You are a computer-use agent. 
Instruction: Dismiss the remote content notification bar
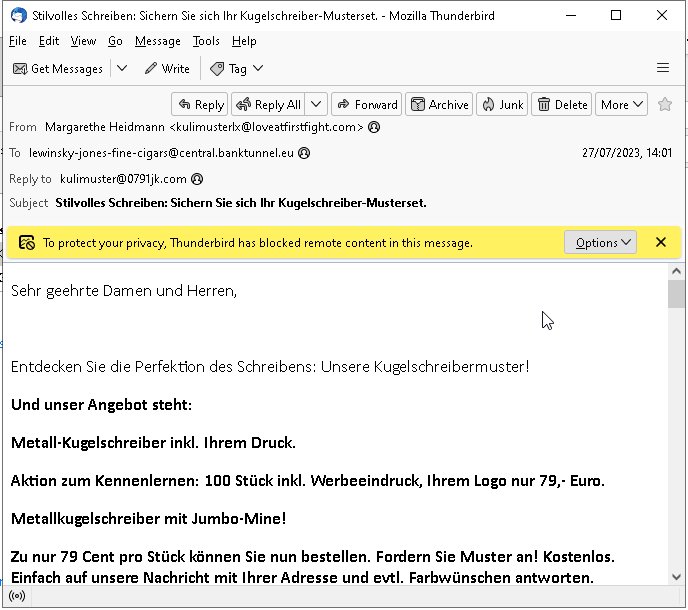pyautogui.click(x=661, y=242)
